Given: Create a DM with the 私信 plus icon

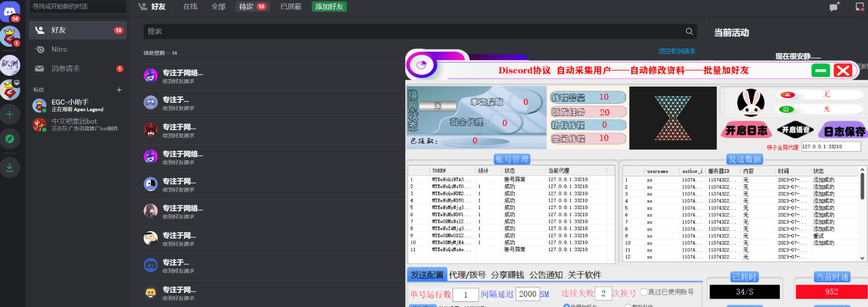Looking at the screenshot, I should click(x=119, y=90).
